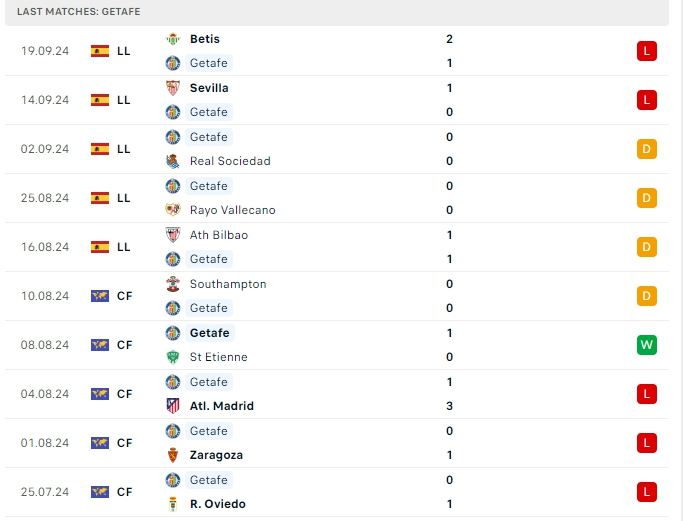The height and width of the screenshot is (521, 683).
Task: Click the world flag icon on 10.08.24 match
Action: pyautogui.click(x=100, y=296)
